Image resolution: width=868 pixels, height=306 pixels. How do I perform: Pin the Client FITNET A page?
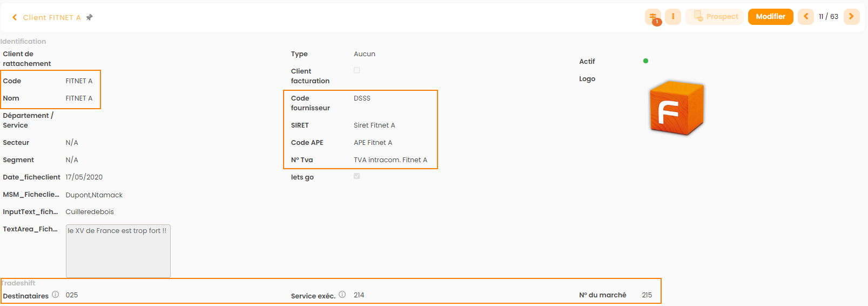pyautogui.click(x=90, y=17)
